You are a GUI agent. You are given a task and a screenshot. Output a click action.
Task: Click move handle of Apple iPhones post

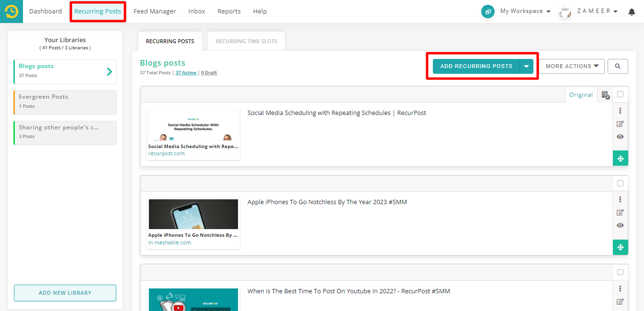point(621,247)
